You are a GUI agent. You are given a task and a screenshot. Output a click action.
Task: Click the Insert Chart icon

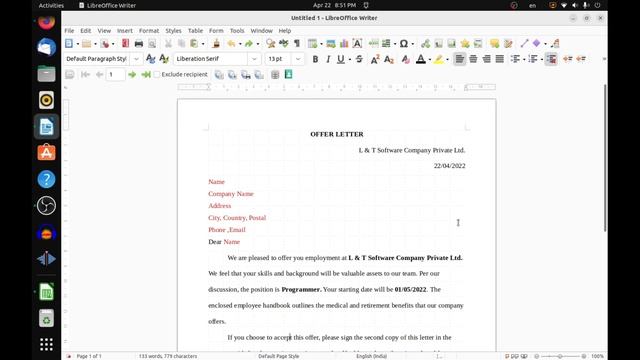[x=344, y=43]
